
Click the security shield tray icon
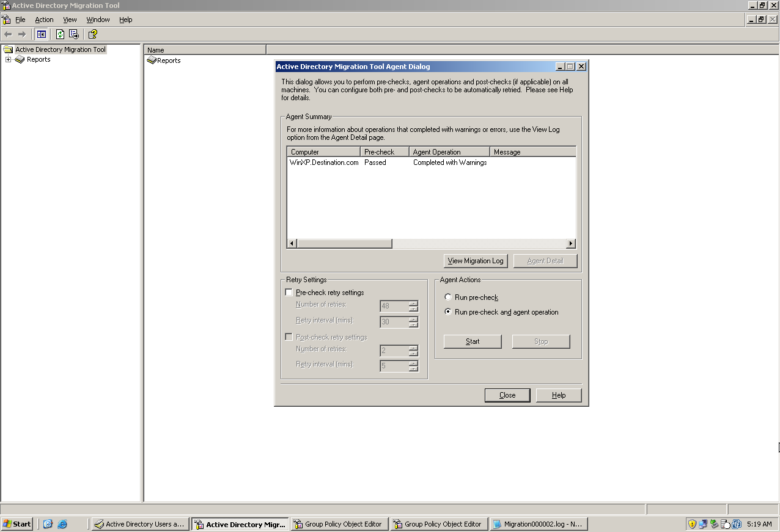(692, 524)
